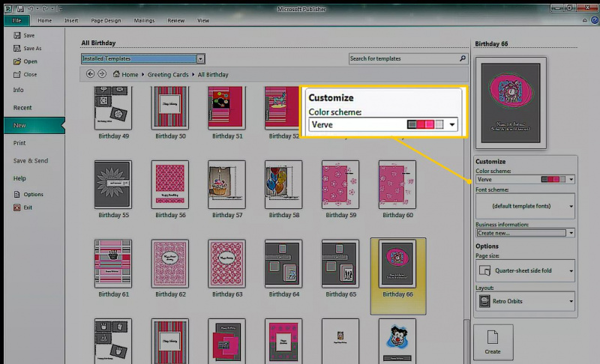
Task: Select the Birthday 59 template
Action: [x=340, y=184]
